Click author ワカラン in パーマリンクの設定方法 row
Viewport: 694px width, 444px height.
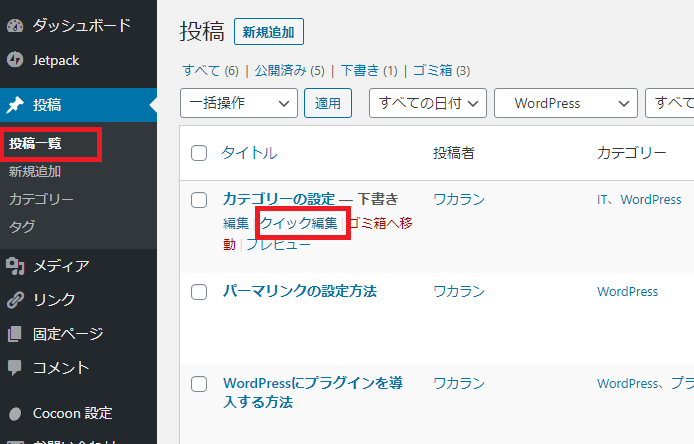[459, 292]
